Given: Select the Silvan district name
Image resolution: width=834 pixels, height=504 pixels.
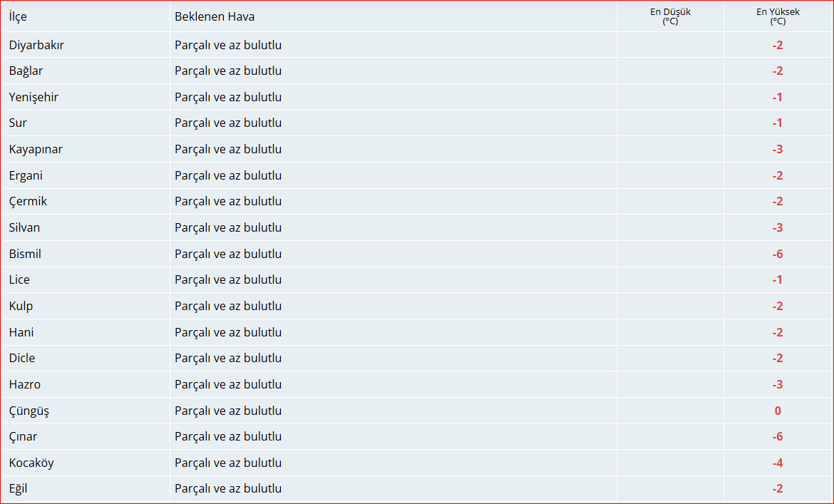Looking at the screenshot, I should click(x=24, y=227).
